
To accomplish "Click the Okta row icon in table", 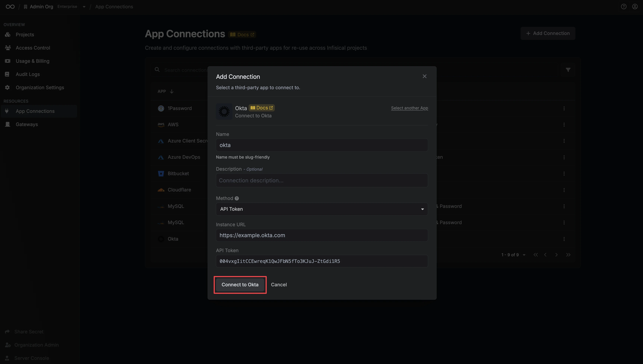I will click(x=161, y=239).
